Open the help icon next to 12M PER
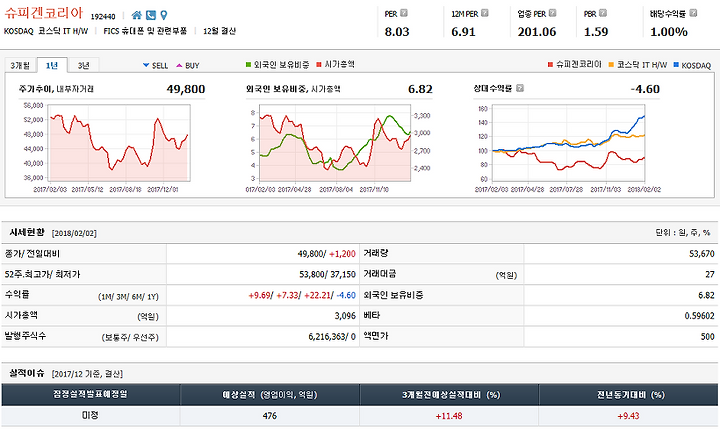 484,13
